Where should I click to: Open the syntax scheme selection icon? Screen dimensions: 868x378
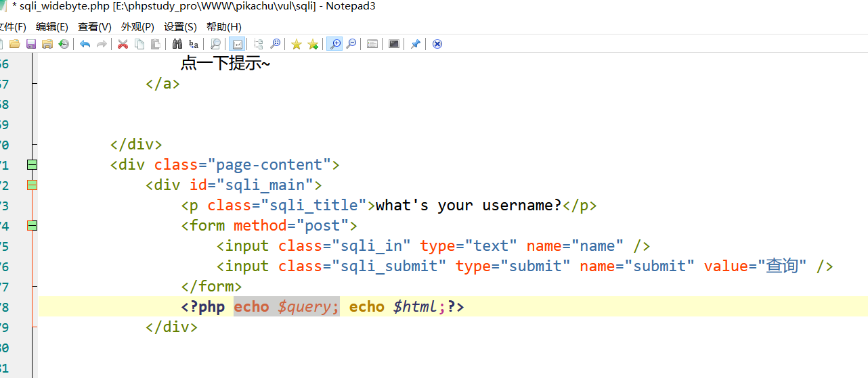click(x=372, y=44)
